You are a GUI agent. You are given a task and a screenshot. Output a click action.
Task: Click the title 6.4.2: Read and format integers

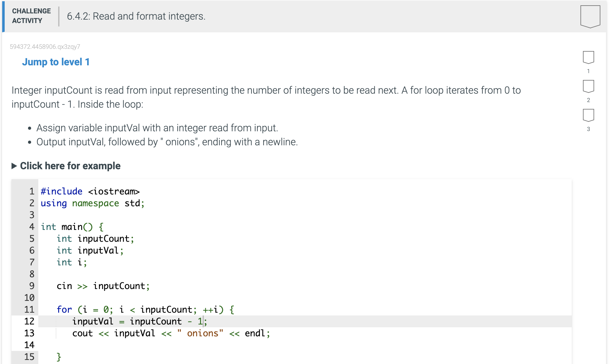tap(136, 16)
